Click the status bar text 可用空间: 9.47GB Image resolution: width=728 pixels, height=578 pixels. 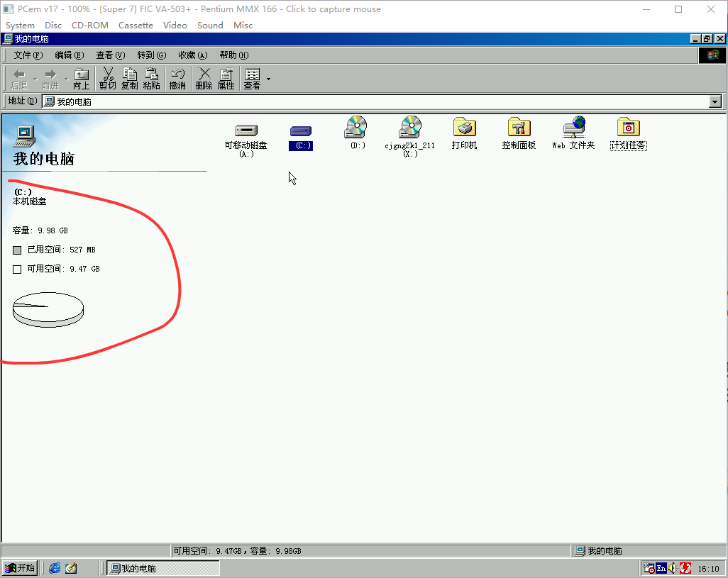[208, 550]
